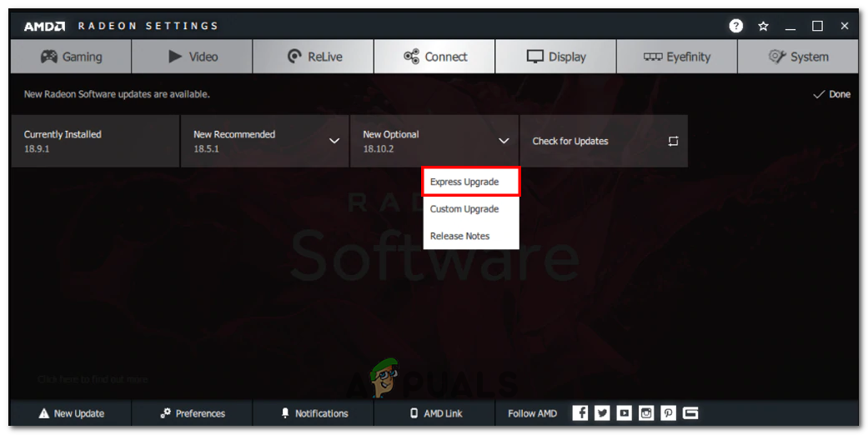Open the Eyefinity tab
868x435 pixels.
pos(677,57)
